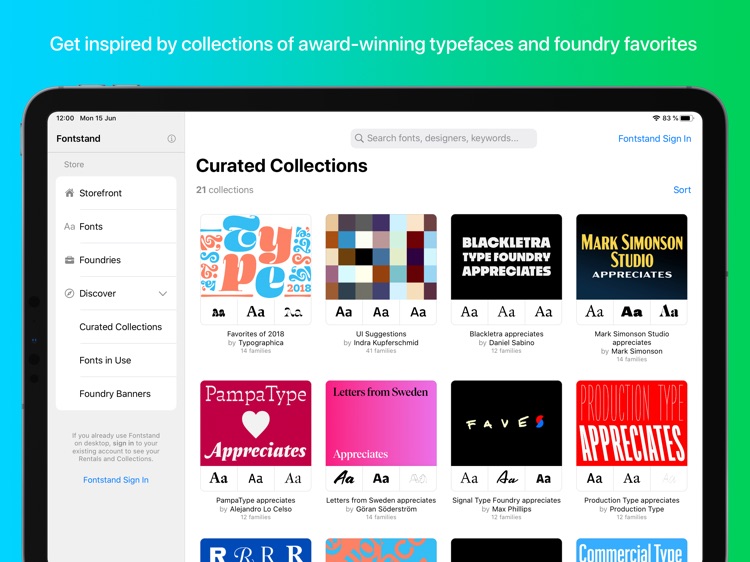Screen dimensions: 750x562
Task: Click middle Aa under Production Type card
Action: coord(631,478)
